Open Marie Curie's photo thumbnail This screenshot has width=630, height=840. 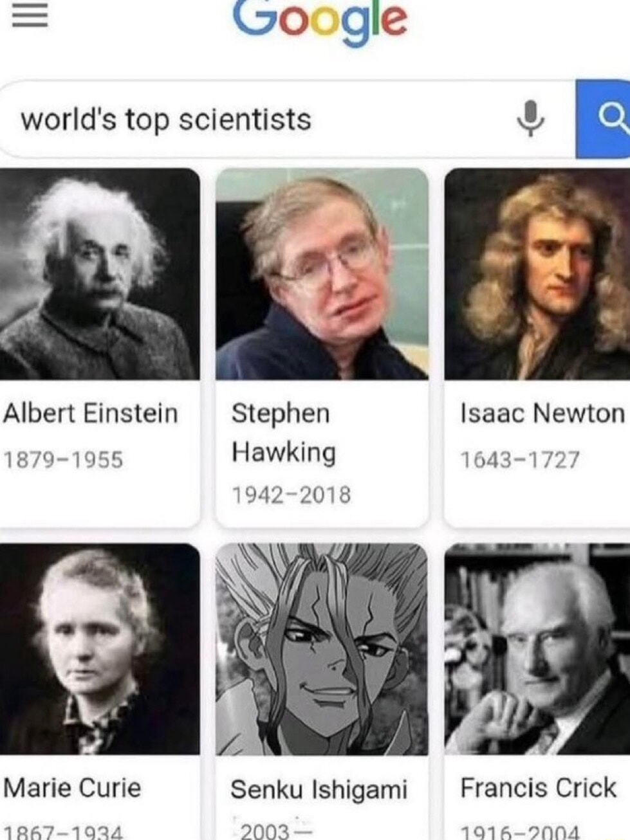pos(98,648)
